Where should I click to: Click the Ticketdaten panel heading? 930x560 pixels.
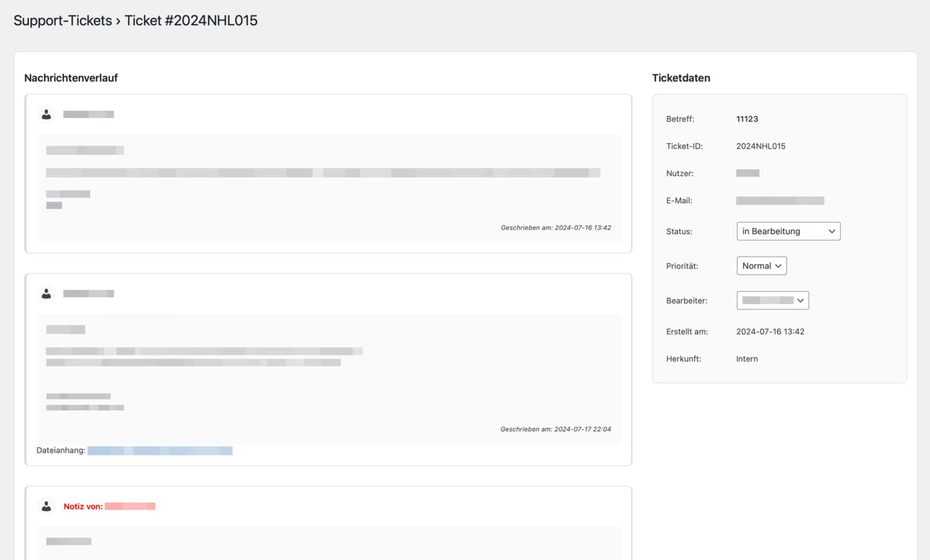tap(681, 78)
